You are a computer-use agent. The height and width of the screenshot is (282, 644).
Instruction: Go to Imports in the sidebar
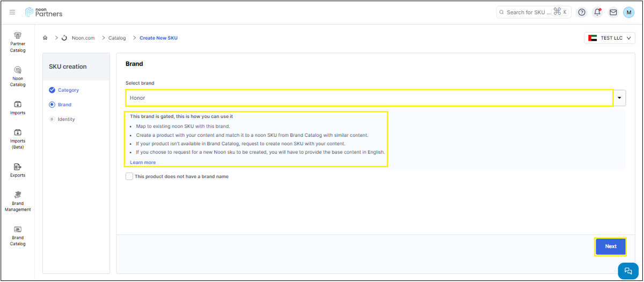pos(18,108)
